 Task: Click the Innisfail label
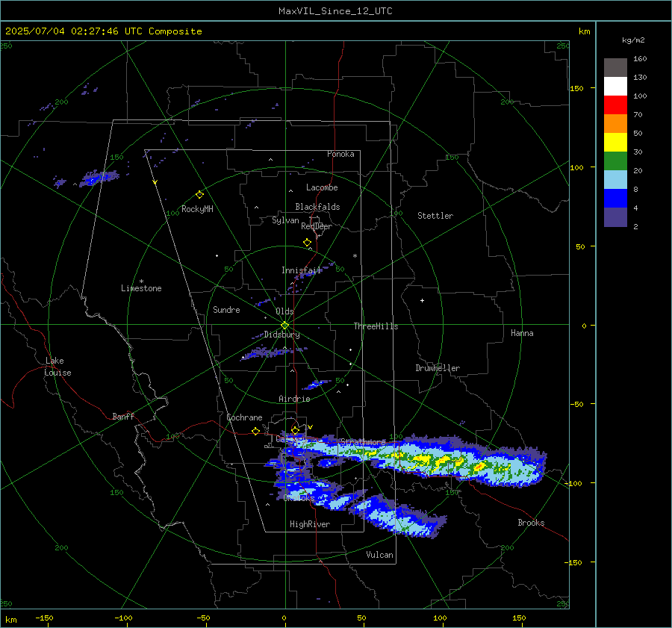(302, 270)
